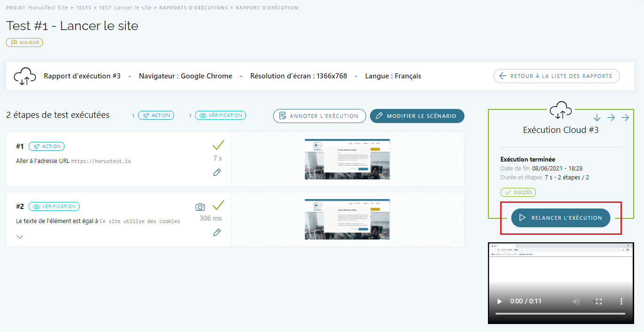Go to TESTS in the breadcrumb
The width and height of the screenshot is (644, 332).
pos(84,8)
